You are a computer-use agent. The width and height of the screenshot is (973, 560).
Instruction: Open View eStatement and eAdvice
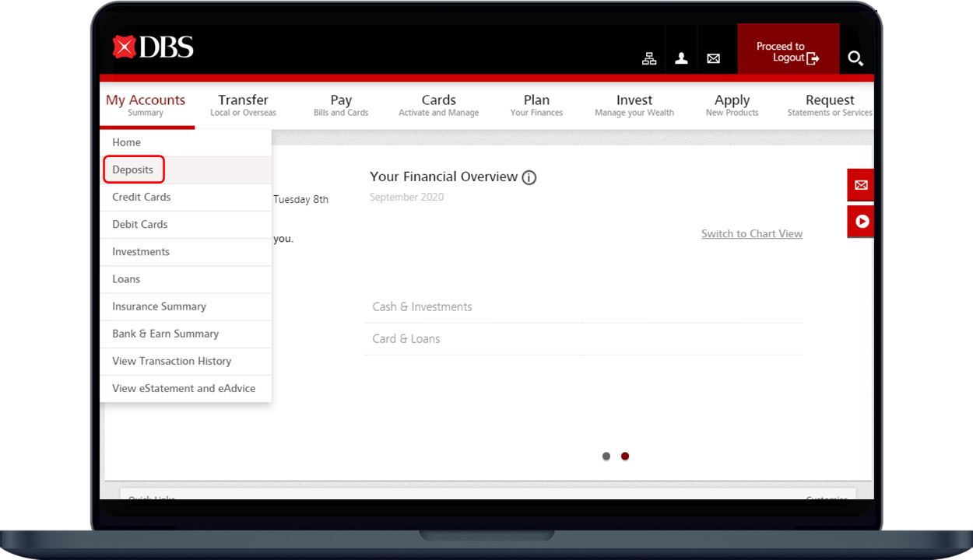pos(184,388)
